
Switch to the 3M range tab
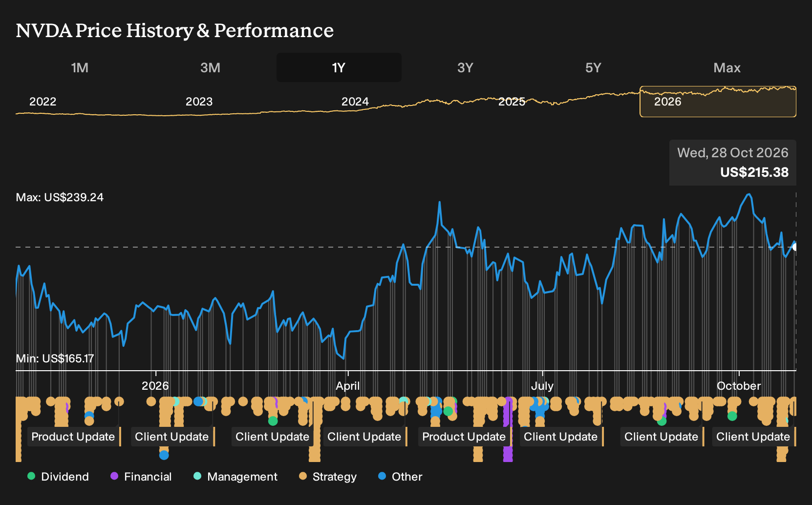tap(210, 67)
